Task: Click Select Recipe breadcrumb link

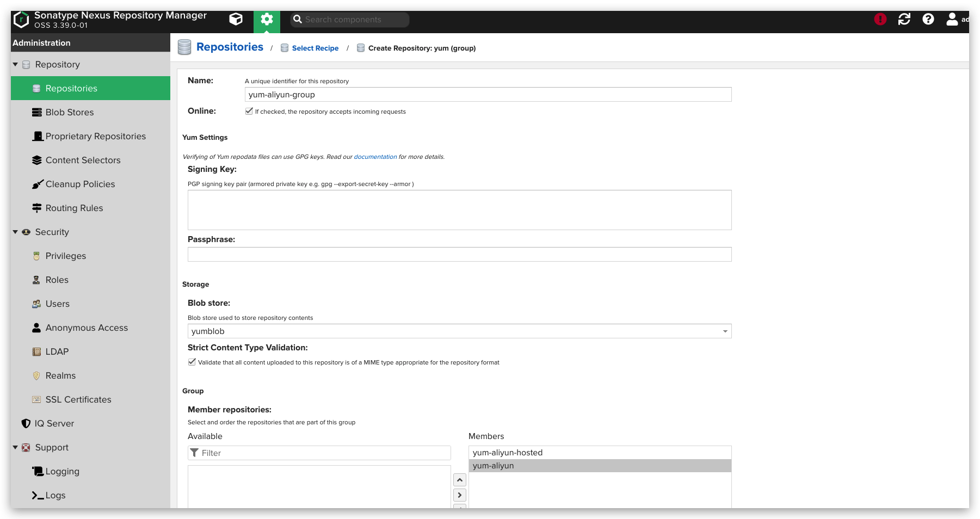Action: coord(315,48)
